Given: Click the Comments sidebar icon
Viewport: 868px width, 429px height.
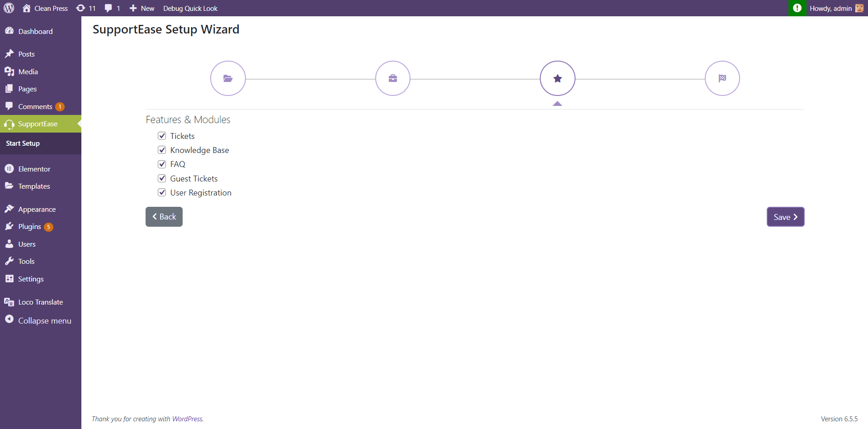Looking at the screenshot, I should point(9,106).
